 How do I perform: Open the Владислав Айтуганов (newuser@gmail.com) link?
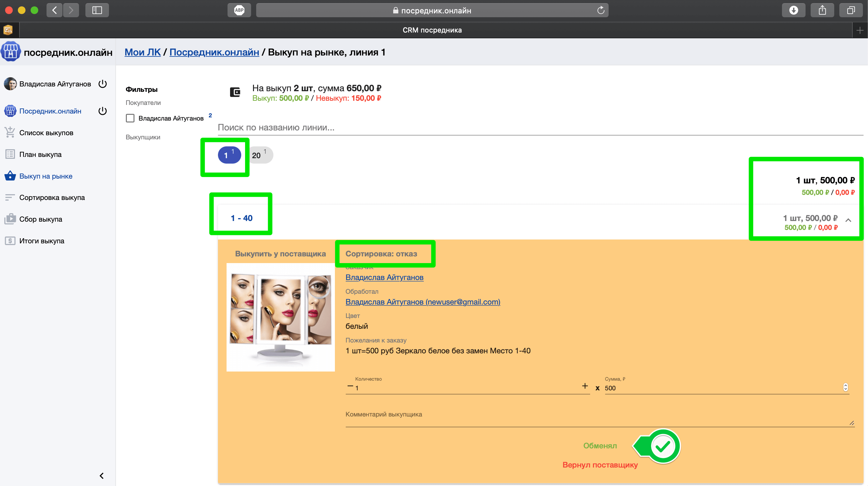point(423,302)
